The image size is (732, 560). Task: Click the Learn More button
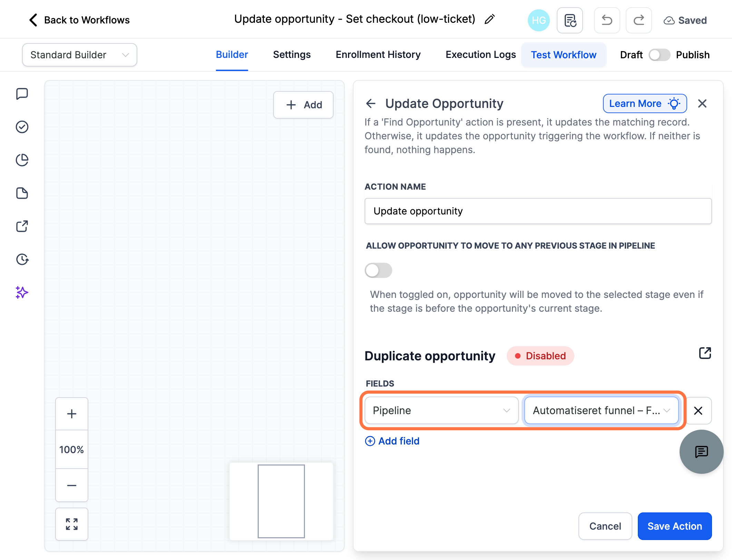click(645, 103)
